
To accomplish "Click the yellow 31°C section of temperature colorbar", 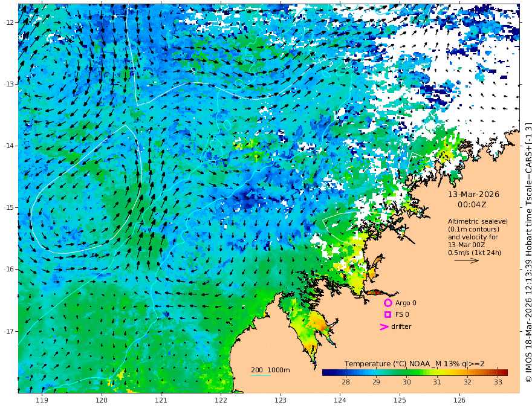I will point(437,372).
